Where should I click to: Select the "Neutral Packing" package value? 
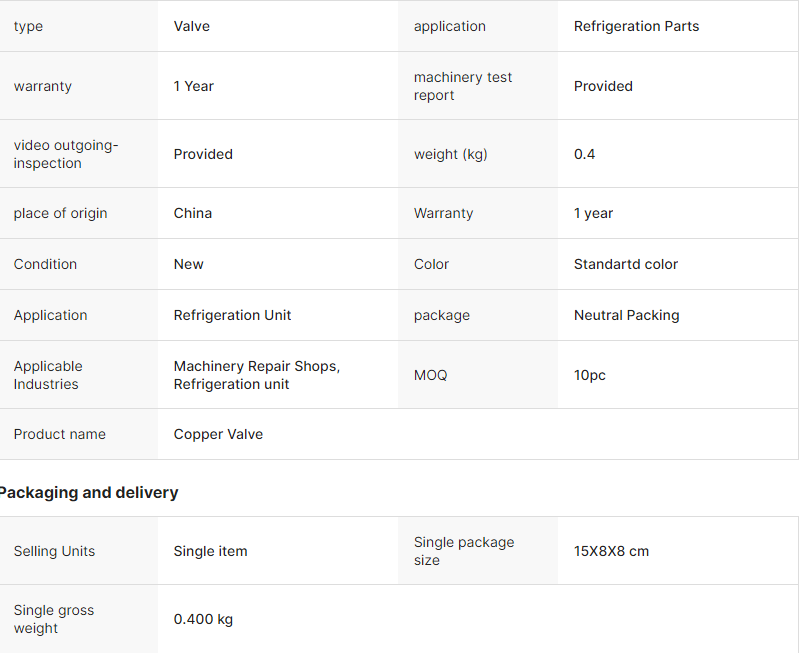coord(626,315)
